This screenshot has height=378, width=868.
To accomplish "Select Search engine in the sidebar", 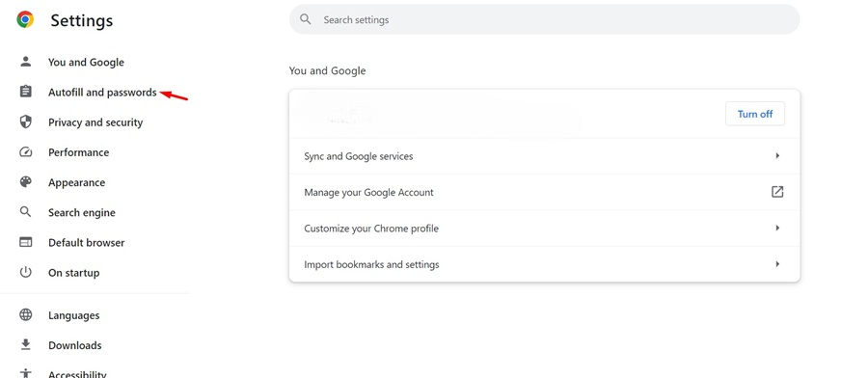I will 82,212.
